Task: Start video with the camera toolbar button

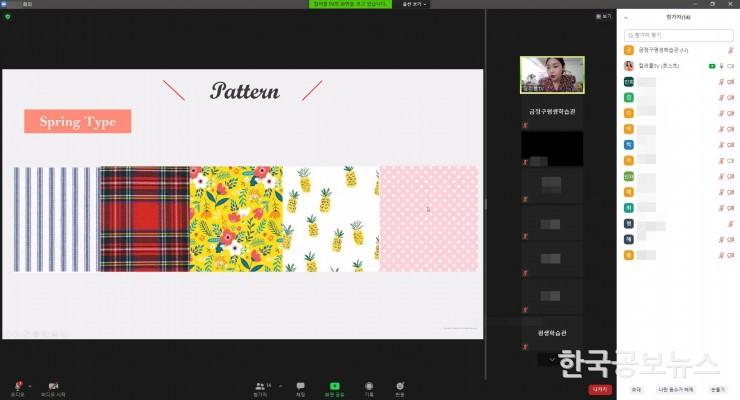Action: click(x=53, y=389)
